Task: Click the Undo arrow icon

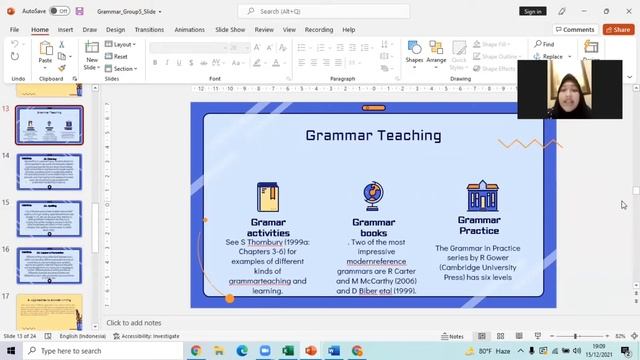Action: (x=15, y=44)
